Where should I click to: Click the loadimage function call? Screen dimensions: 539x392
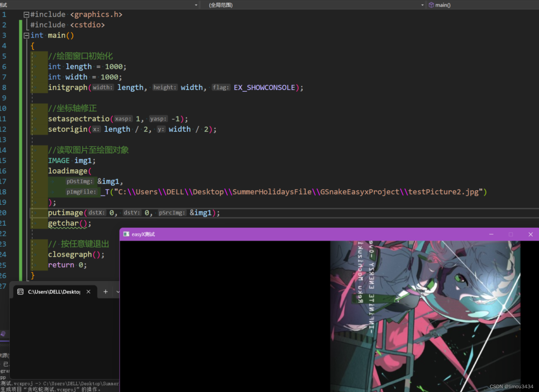(x=68, y=171)
